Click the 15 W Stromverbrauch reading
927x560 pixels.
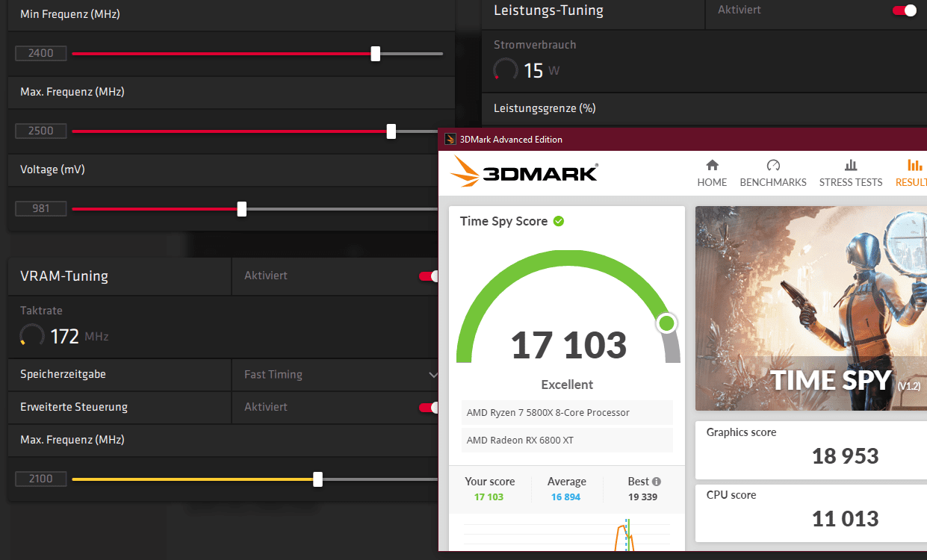click(542, 71)
